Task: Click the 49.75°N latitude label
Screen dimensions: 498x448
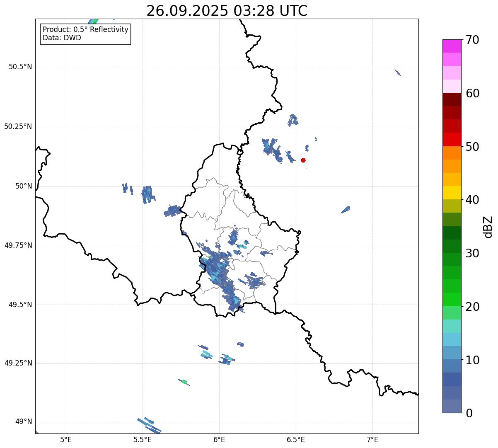Action: 18,245
